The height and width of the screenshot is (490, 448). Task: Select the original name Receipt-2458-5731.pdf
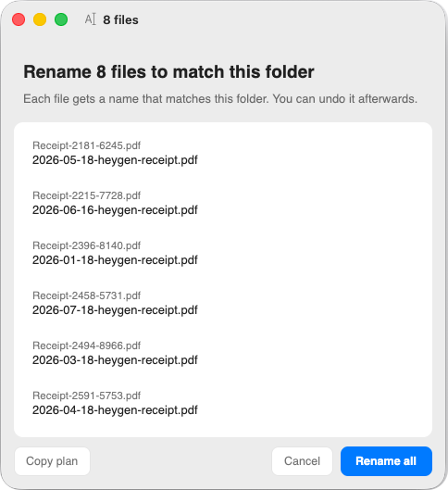tap(86, 295)
